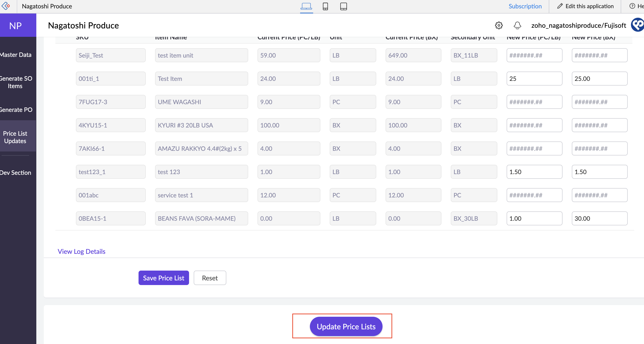Viewport: 644px width, 344px height.
Task: Select Price List Updates in sidebar
Action: pyautogui.click(x=15, y=137)
